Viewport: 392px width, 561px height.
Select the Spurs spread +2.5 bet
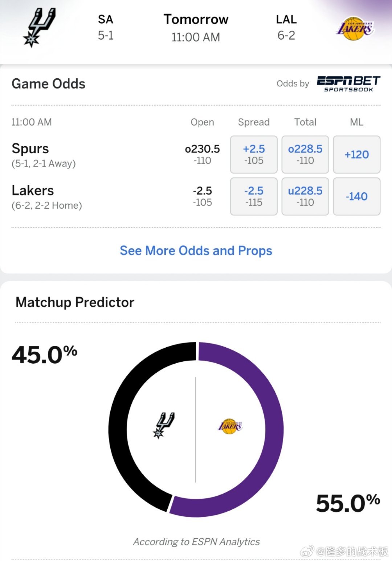[x=254, y=154]
